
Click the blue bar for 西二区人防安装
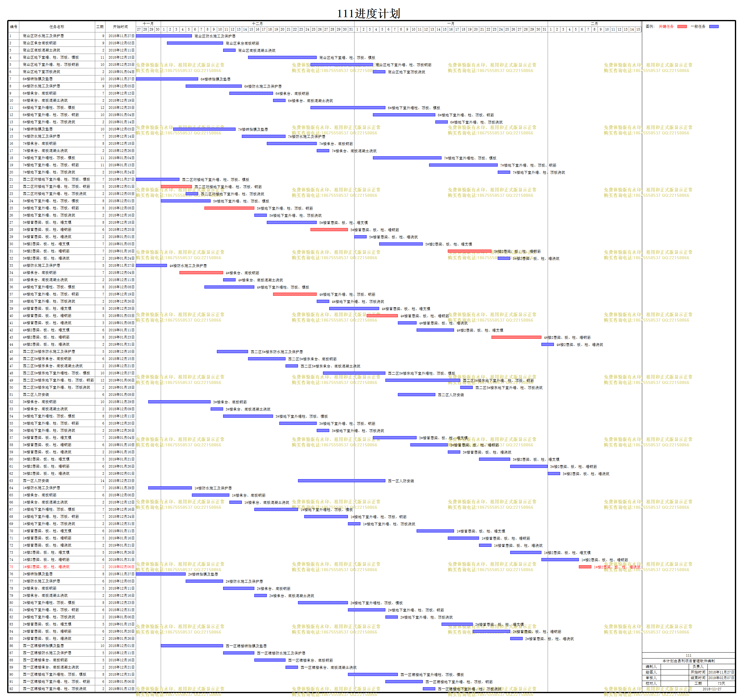coord(416,394)
